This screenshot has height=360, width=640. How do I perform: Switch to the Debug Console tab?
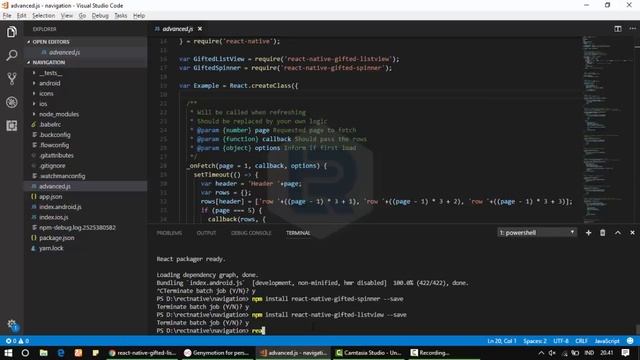pos(251,233)
